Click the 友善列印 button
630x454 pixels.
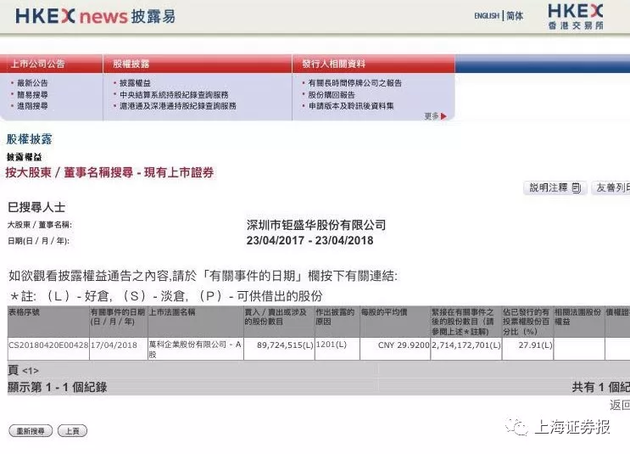[x=610, y=187]
